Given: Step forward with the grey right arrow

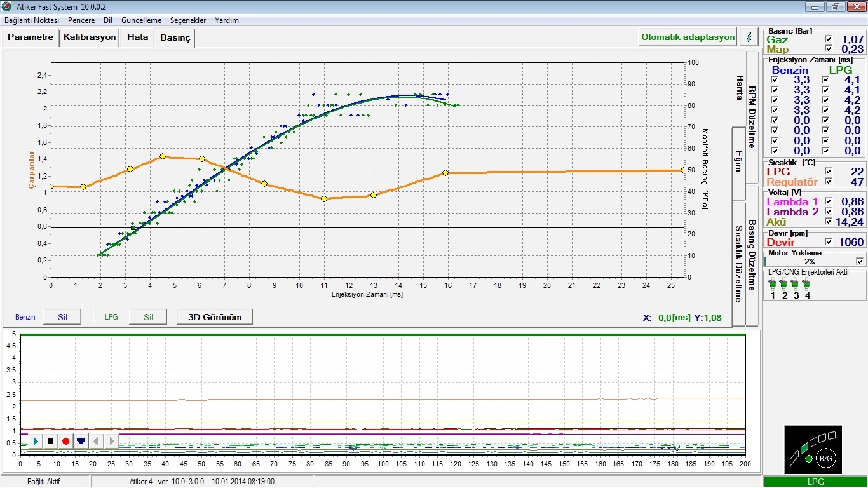Looking at the screenshot, I should (x=111, y=441).
